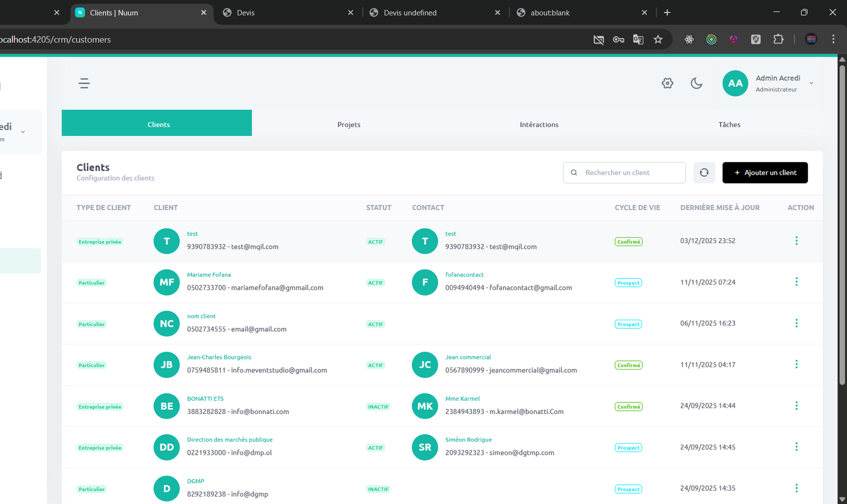Click the translate page icon
The image size is (847, 504).
(638, 40)
